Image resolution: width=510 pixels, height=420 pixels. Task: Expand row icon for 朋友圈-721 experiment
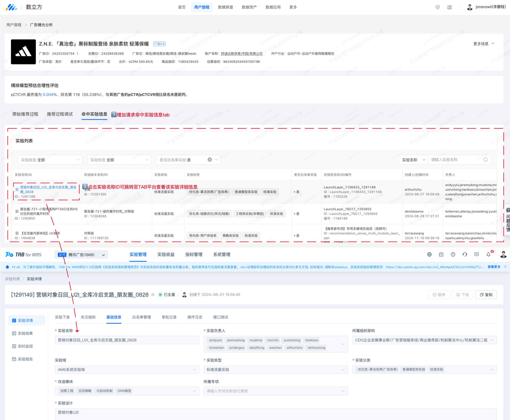[17, 211]
